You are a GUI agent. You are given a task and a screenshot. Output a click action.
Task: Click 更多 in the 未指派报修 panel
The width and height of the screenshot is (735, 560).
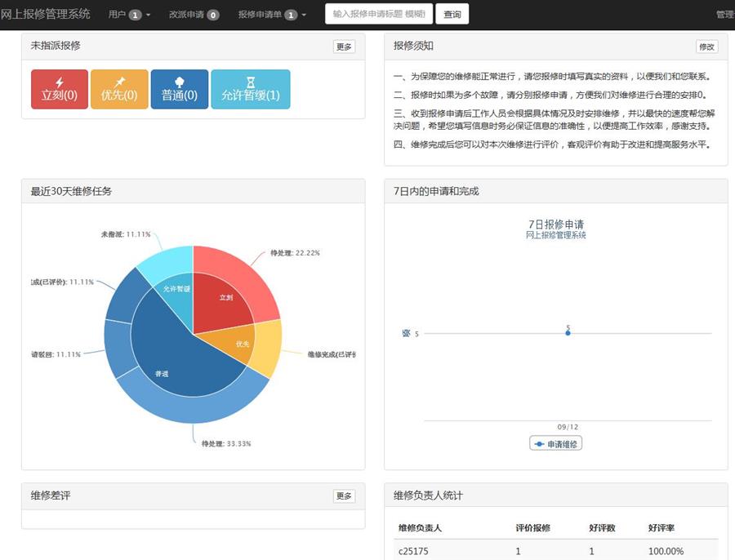(x=344, y=47)
